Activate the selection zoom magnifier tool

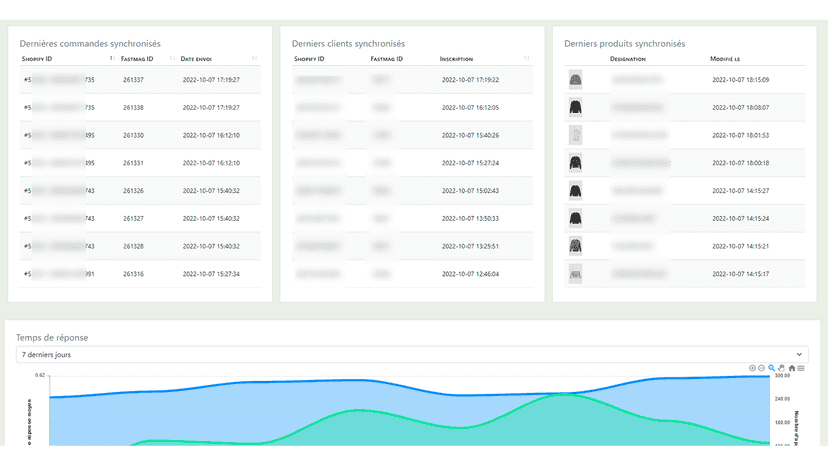pos(771,368)
